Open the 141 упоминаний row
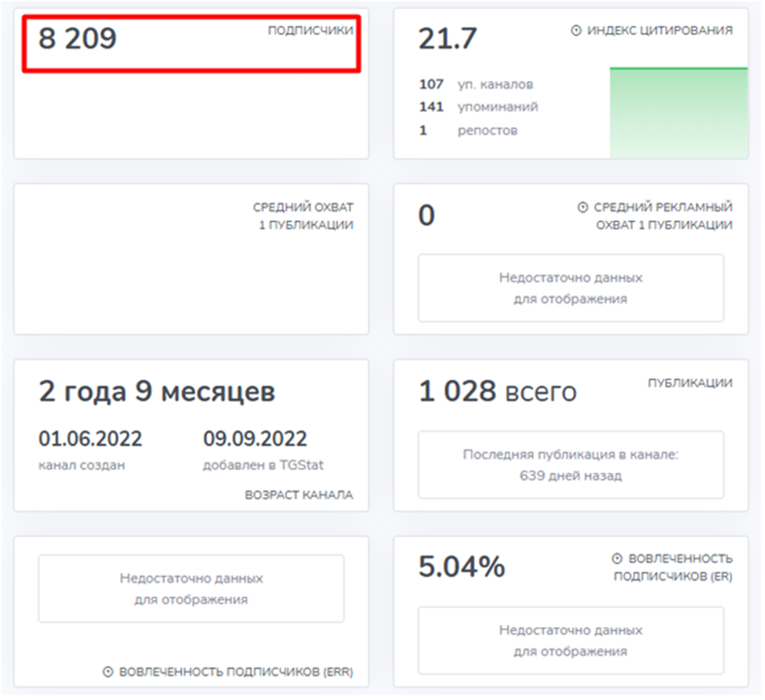The height and width of the screenshot is (700, 765). coord(478,107)
